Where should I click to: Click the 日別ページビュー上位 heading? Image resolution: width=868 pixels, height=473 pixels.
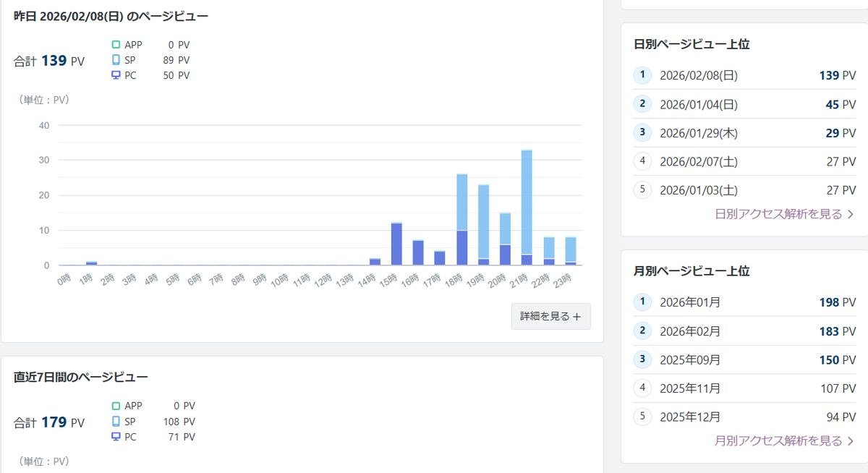point(691,44)
